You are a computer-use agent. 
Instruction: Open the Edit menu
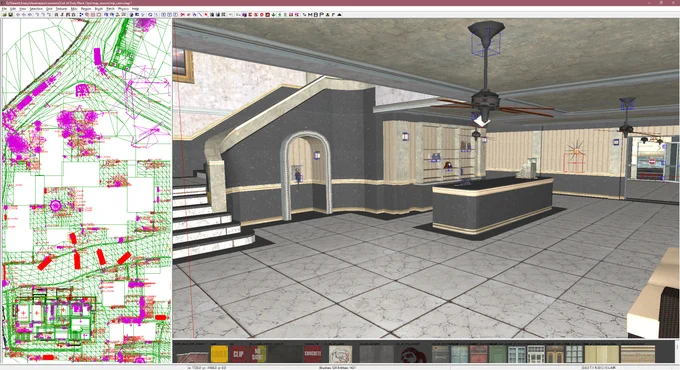coord(13,9)
